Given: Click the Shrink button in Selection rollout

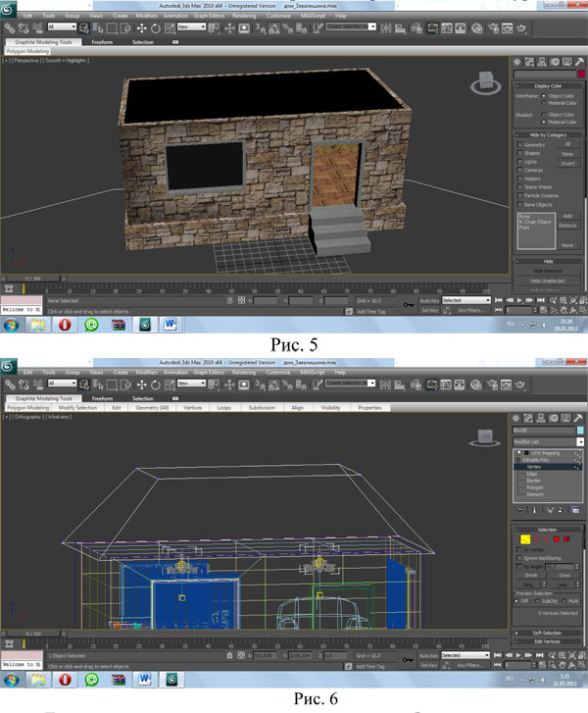Looking at the screenshot, I should pos(531,576).
